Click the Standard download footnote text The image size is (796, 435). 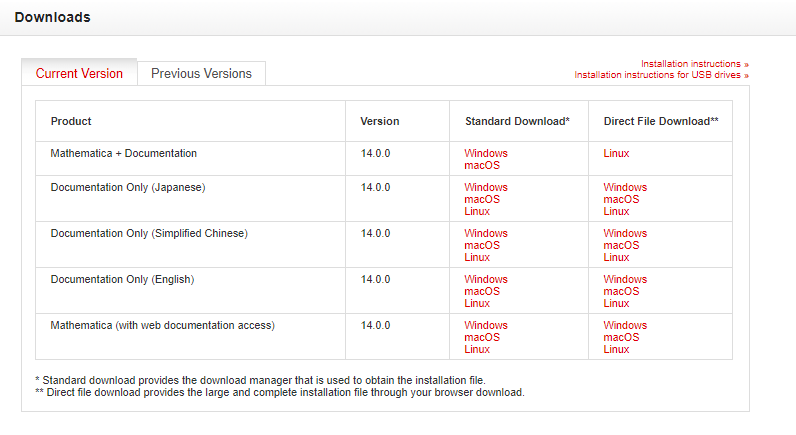pos(260,380)
